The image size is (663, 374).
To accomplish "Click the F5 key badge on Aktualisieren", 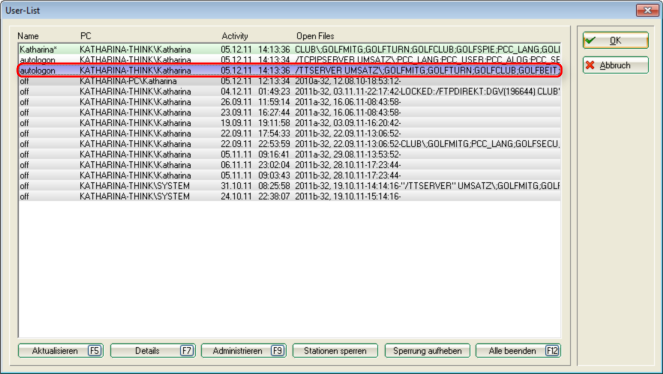I will pos(95,351).
